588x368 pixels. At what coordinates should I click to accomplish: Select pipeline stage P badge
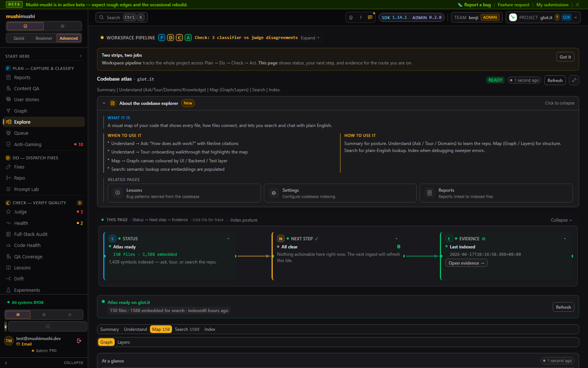(162, 38)
